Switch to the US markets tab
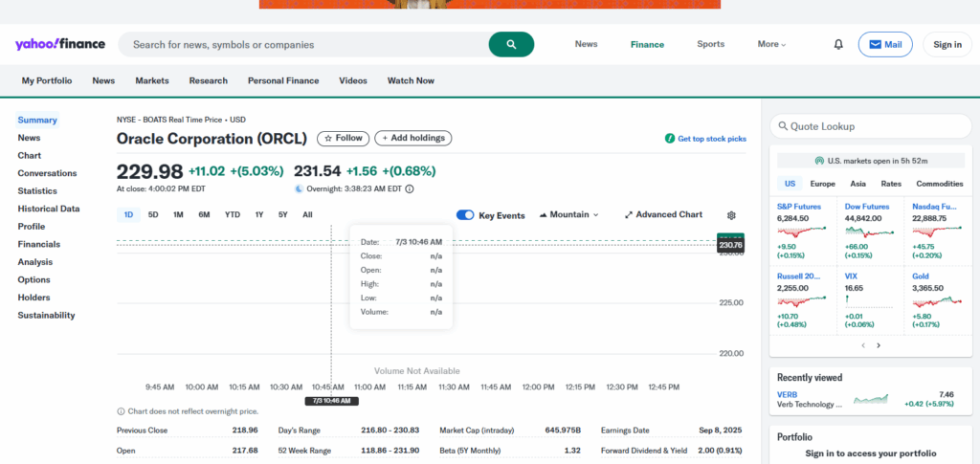The width and height of the screenshot is (980, 464). (790, 184)
